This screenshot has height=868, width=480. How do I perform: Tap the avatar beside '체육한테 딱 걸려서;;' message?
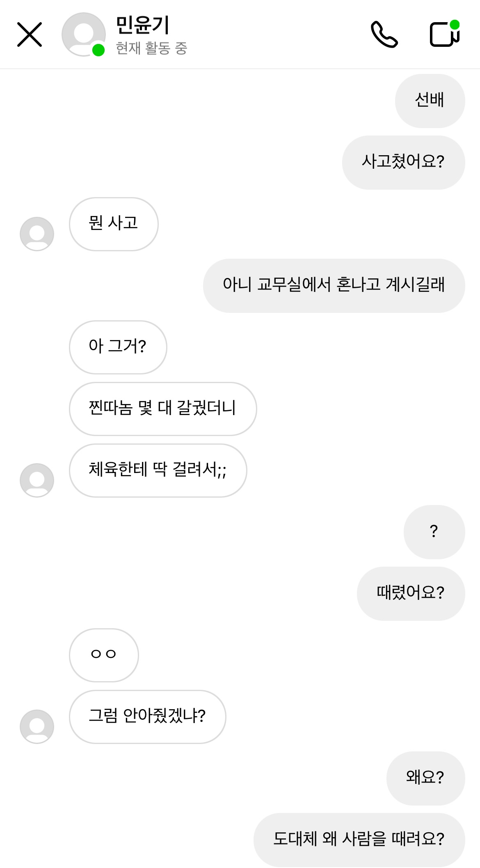pos(37,480)
